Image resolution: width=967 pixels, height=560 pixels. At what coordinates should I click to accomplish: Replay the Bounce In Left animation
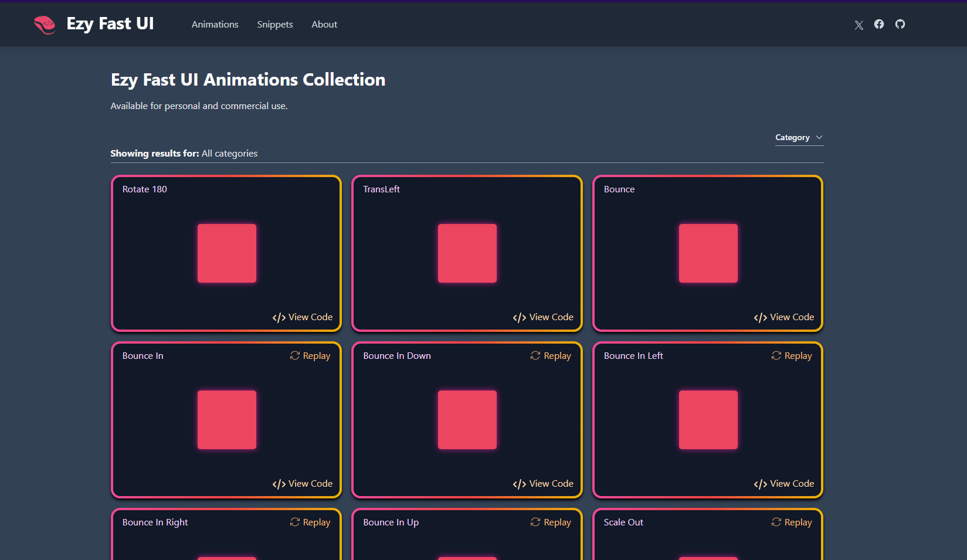click(x=792, y=356)
